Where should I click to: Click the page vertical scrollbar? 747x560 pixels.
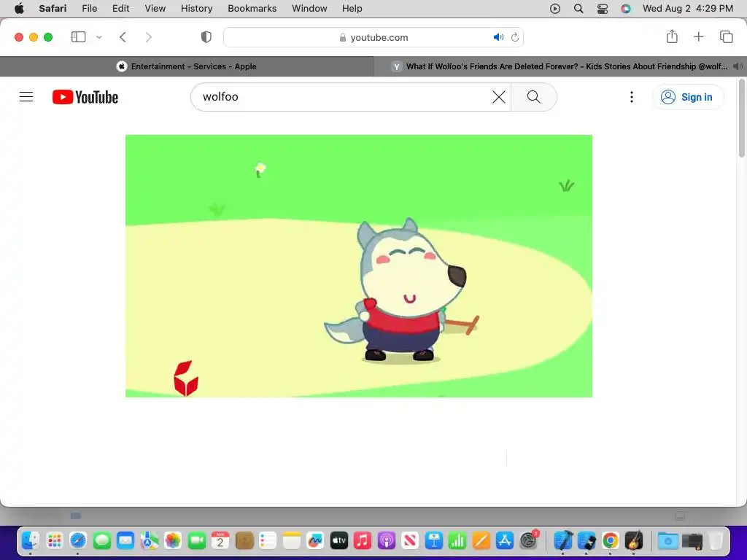[x=741, y=119]
